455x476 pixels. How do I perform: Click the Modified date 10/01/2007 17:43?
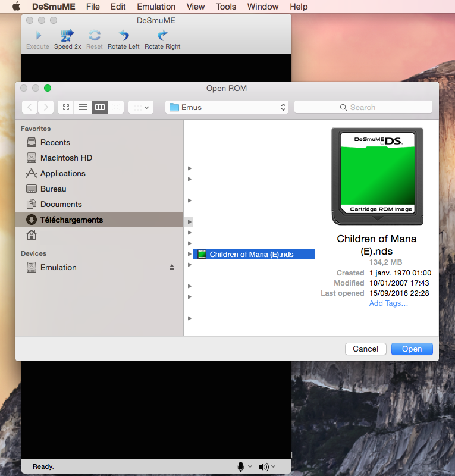pos(399,283)
